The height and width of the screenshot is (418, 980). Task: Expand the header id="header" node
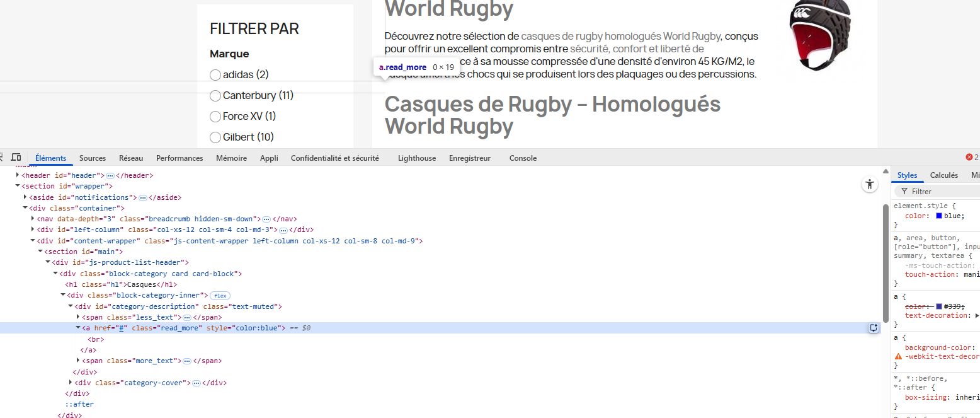[18, 175]
